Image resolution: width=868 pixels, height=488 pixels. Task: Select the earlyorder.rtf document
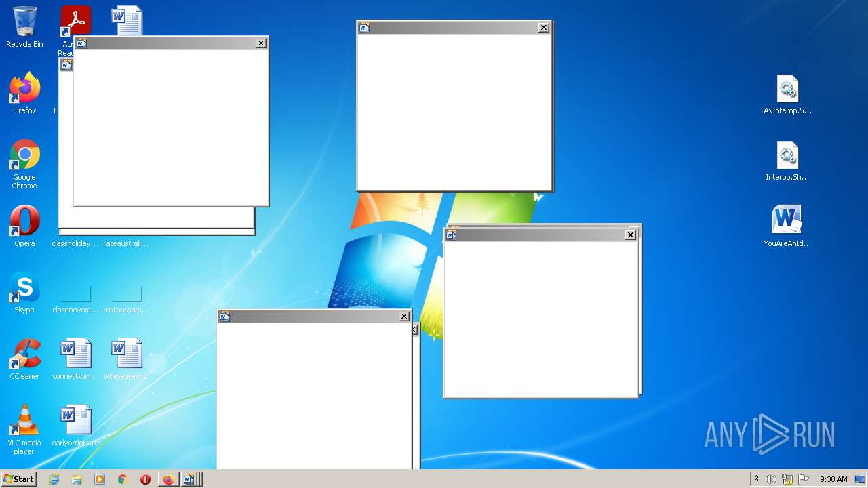tap(75, 426)
